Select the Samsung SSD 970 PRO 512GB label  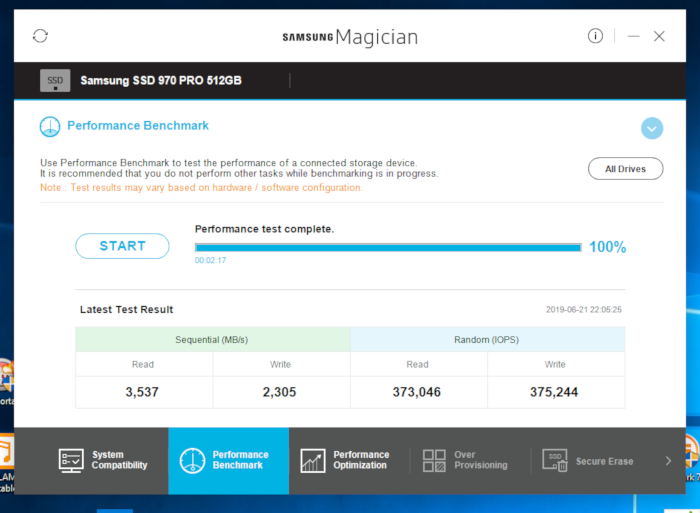point(161,80)
